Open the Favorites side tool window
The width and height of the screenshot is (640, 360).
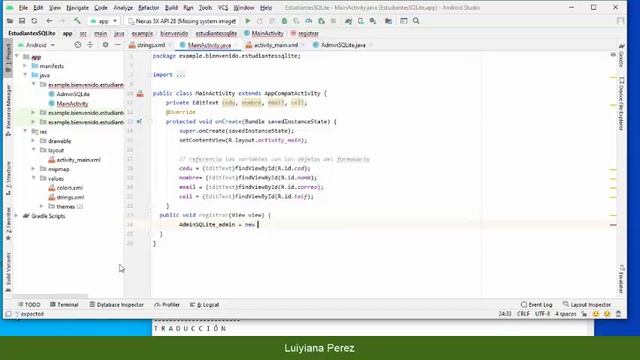(x=8, y=224)
